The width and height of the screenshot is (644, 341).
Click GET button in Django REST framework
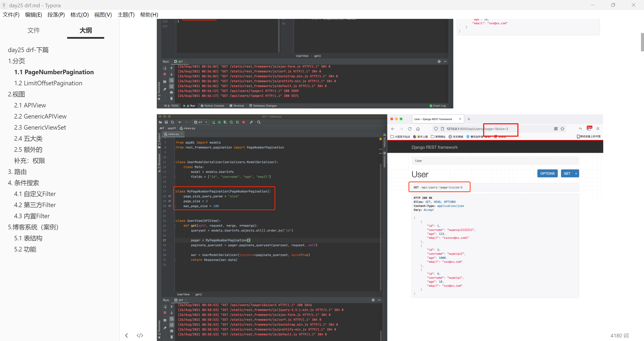click(x=566, y=173)
